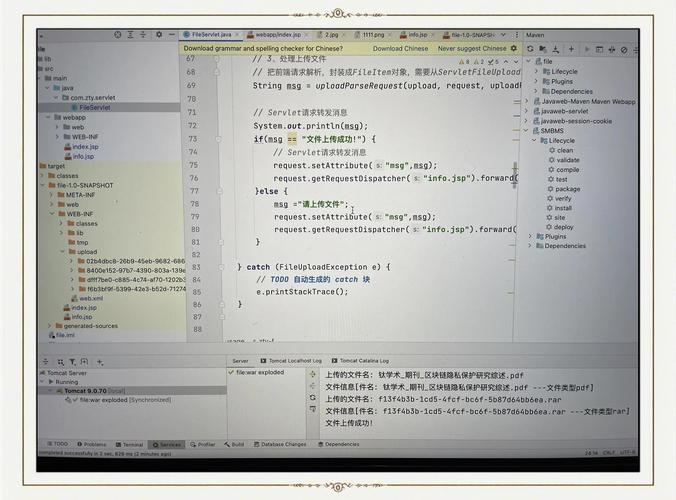The height and width of the screenshot is (500, 676).
Task: Expand SMBMS Dependencies node in Maven panel
Action: [530, 246]
